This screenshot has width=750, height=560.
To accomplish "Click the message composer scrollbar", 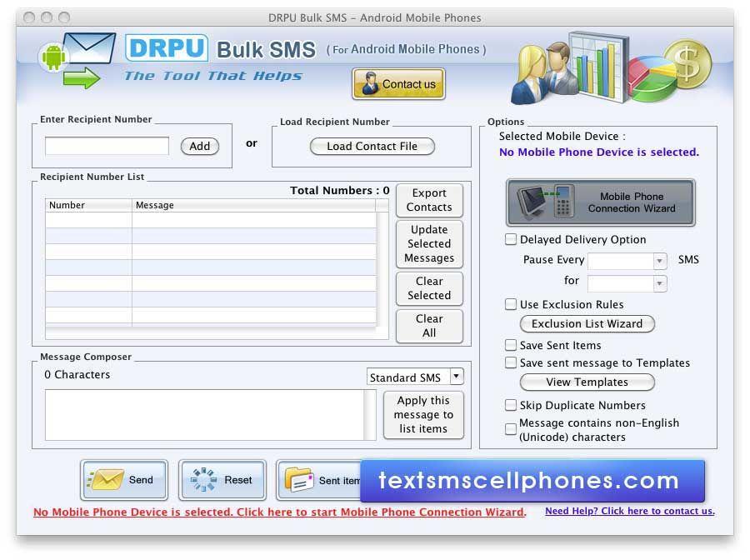I will click(x=370, y=415).
